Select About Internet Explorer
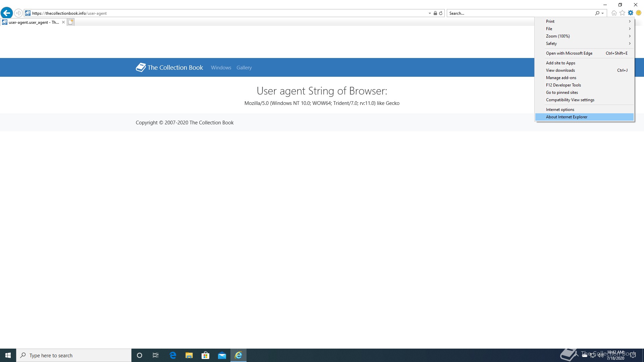This screenshot has width=644, height=362. click(x=584, y=117)
